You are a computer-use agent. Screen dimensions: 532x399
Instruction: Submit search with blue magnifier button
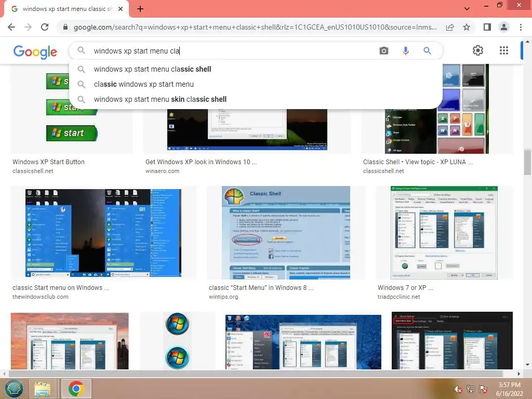(427, 51)
